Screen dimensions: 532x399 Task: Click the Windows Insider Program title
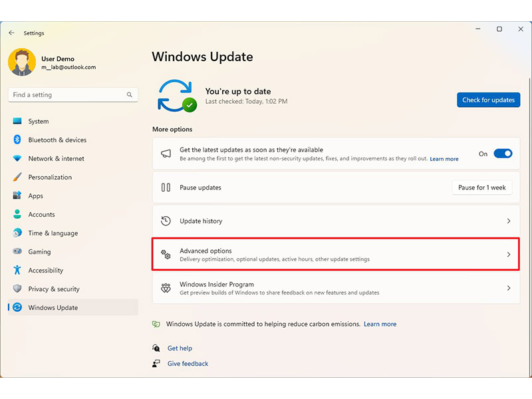pos(217,285)
